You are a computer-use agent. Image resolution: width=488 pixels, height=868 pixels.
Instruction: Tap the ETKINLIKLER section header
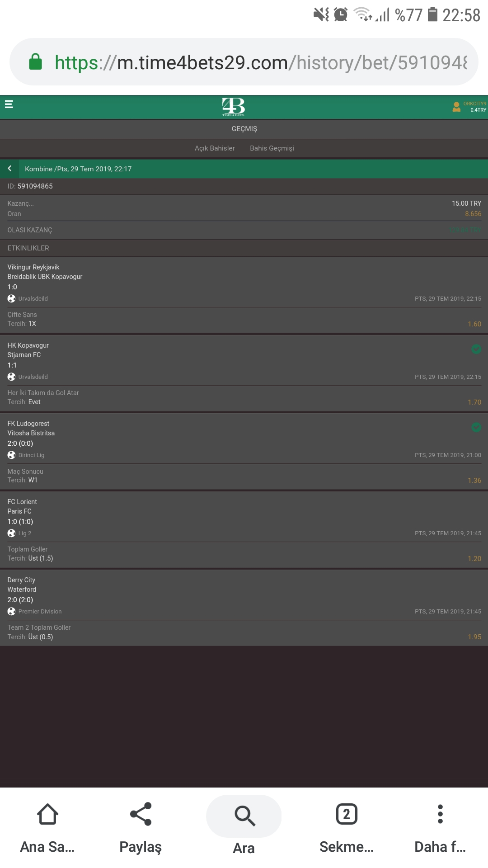[28, 248]
